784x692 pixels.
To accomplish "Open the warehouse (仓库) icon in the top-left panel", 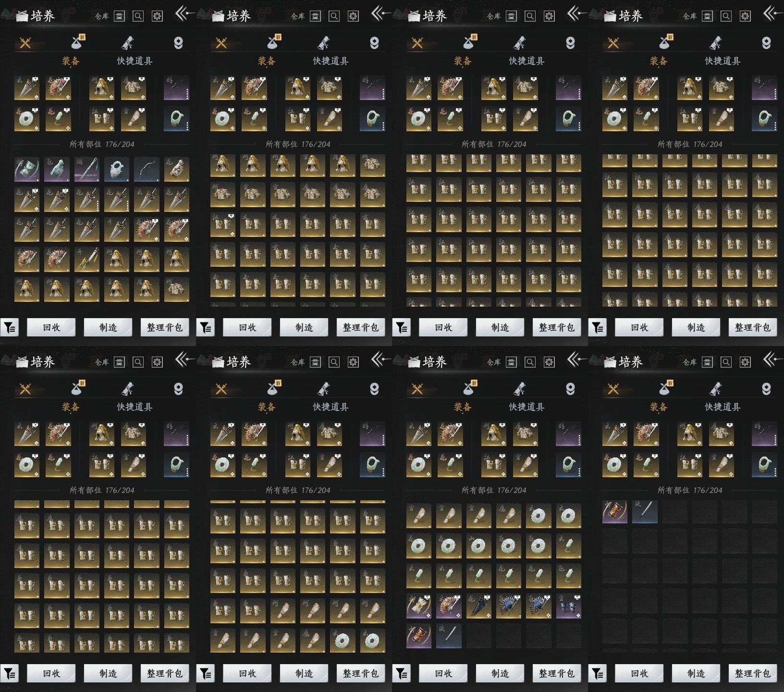I will pyautogui.click(x=119, y=16).
